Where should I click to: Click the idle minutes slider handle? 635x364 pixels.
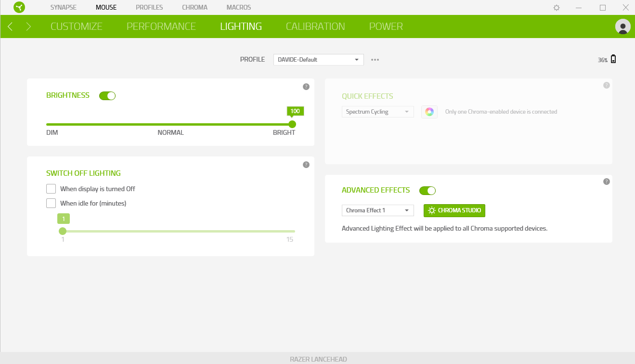[x=63, y=231]
